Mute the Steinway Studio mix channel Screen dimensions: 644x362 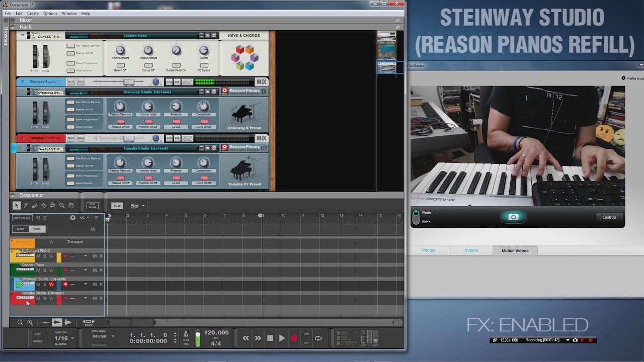[71, 82]
